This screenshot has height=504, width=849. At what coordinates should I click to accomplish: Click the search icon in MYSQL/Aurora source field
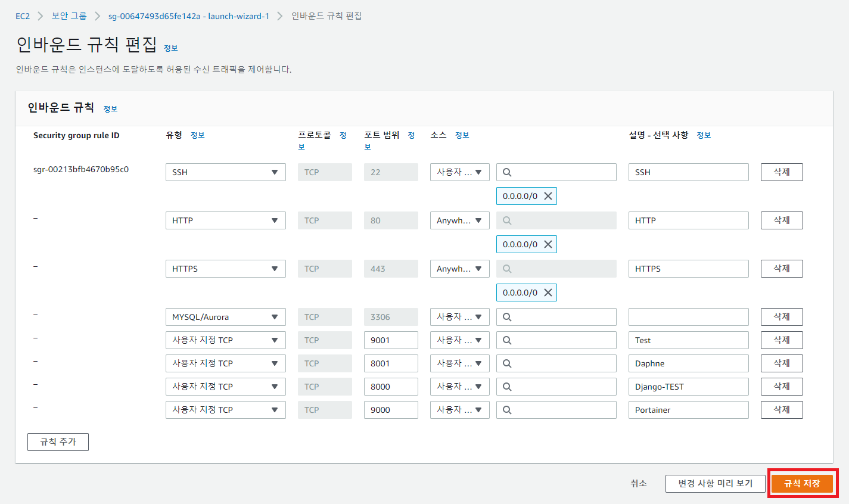tap(507, 317)
